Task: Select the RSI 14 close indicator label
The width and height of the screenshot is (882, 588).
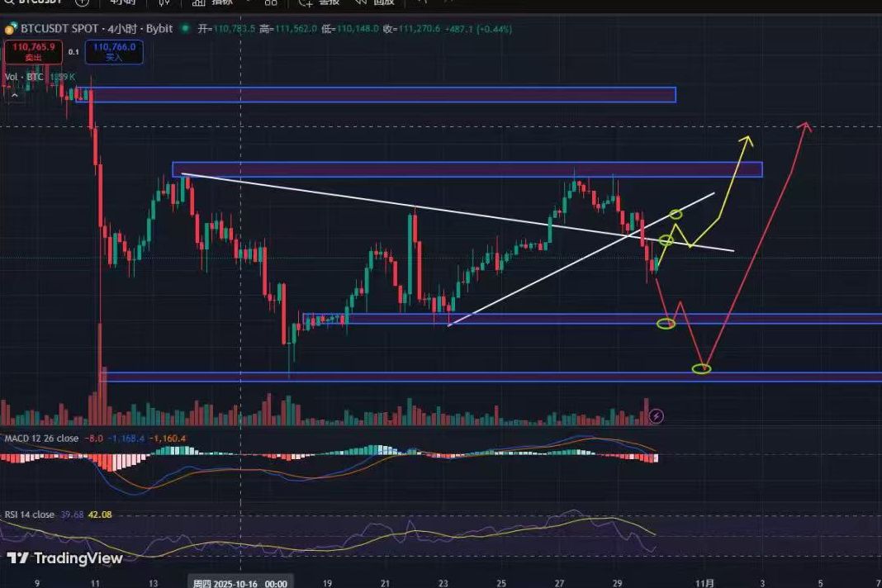Action: click(30, 514)
